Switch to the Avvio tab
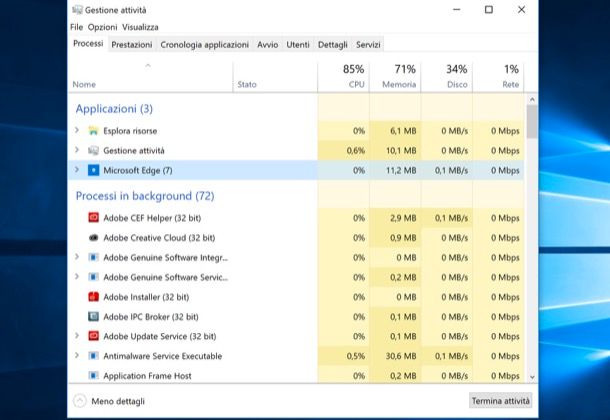This screenshot has height=420, width=610. click(268, 45)
